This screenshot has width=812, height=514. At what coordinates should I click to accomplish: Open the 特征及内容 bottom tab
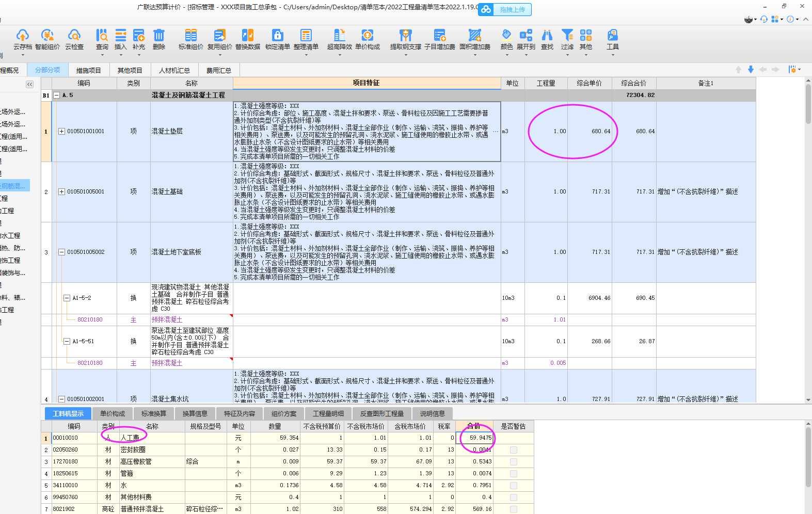(x=240, y=413)
